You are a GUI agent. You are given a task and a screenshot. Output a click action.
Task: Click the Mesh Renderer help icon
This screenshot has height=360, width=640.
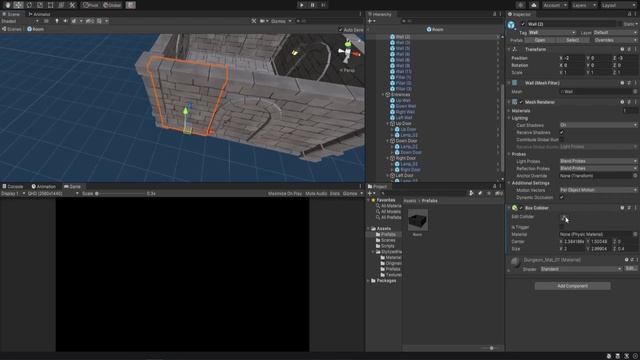tap(622, 102)
